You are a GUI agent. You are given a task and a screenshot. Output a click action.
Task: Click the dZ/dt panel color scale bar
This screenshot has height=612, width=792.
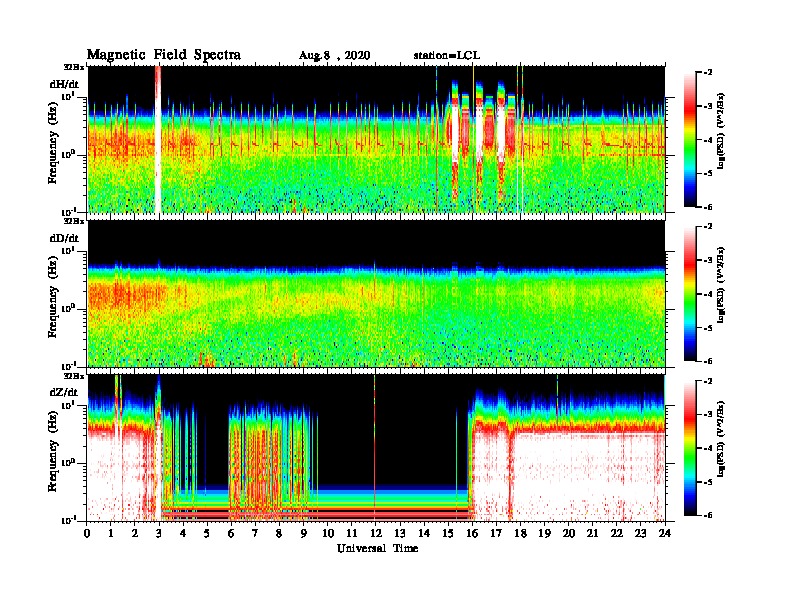tap(690, 448)
